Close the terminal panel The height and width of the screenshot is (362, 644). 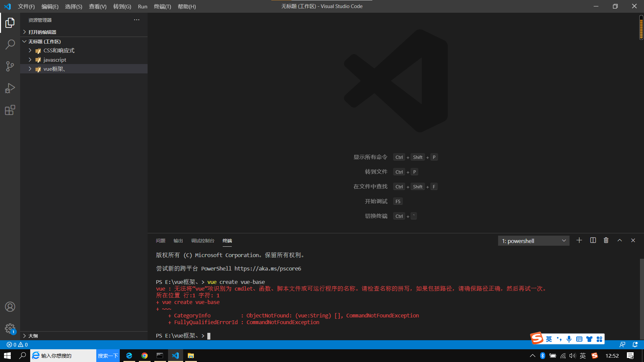633,240
